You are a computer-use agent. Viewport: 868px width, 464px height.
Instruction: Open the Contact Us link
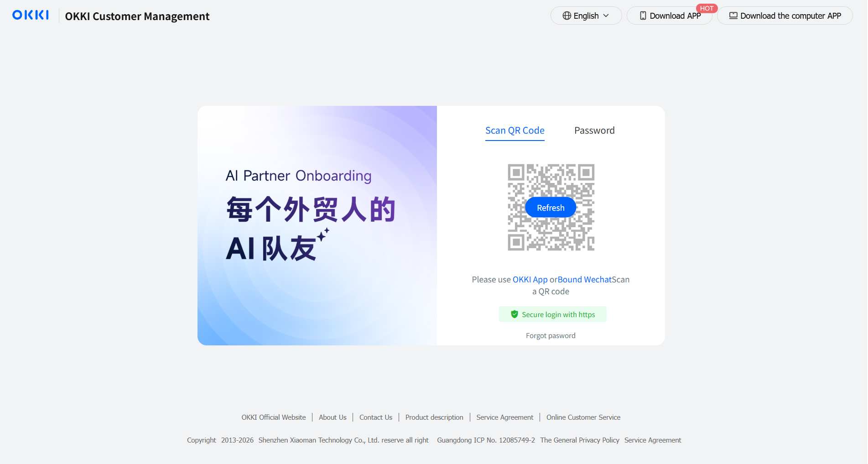point(376,417)
